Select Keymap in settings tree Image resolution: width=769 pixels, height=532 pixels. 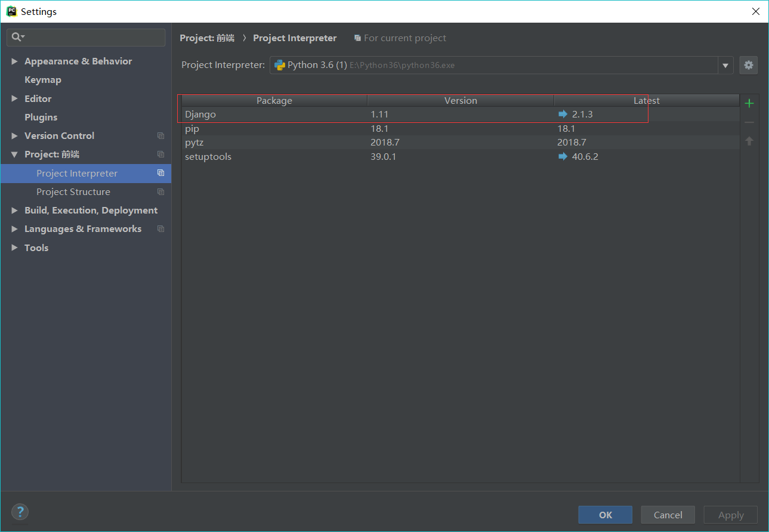[x=43, y=80]
